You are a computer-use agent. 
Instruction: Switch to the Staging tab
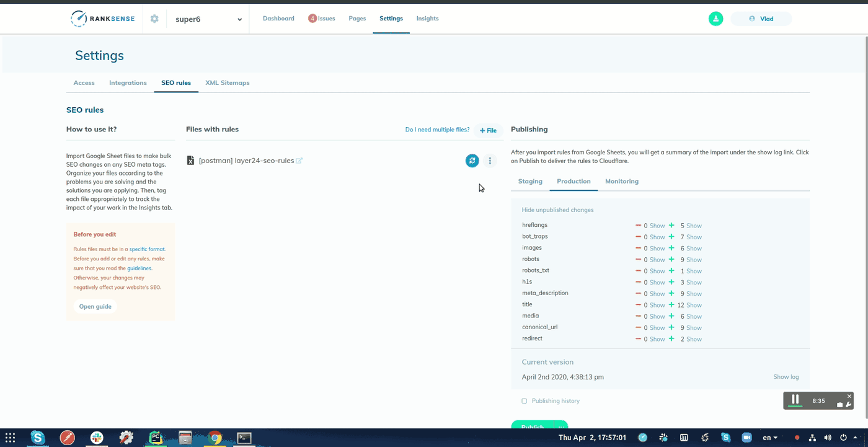[530, 181]
